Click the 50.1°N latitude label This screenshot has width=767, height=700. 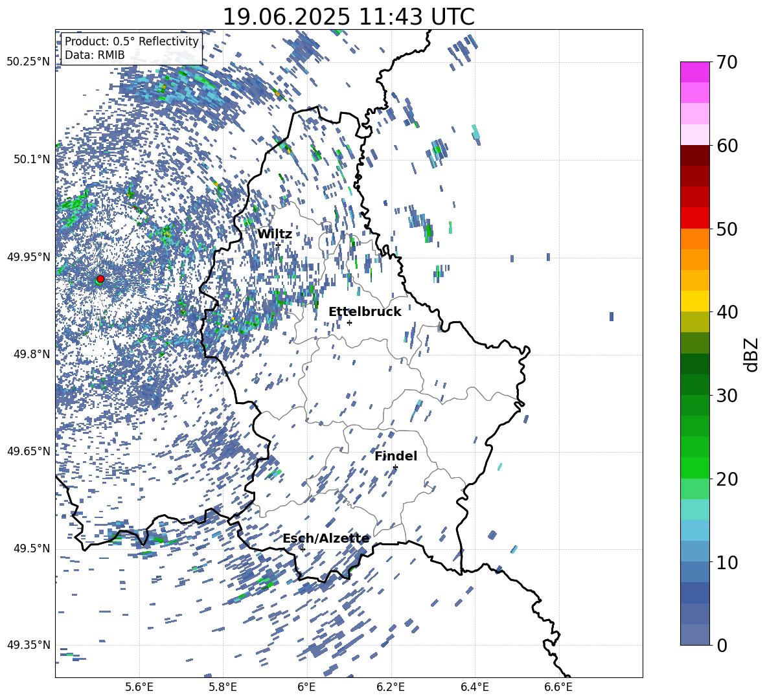click(x=32, y=159)
